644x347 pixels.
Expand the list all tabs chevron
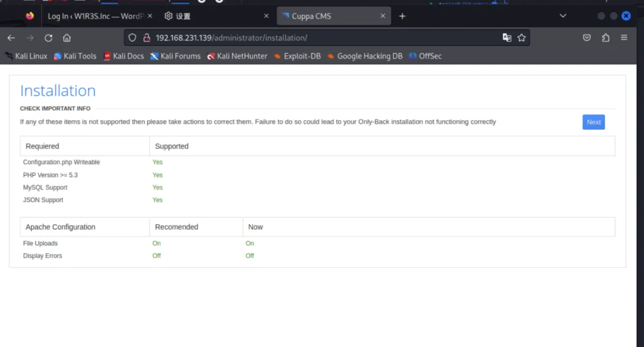563,15
